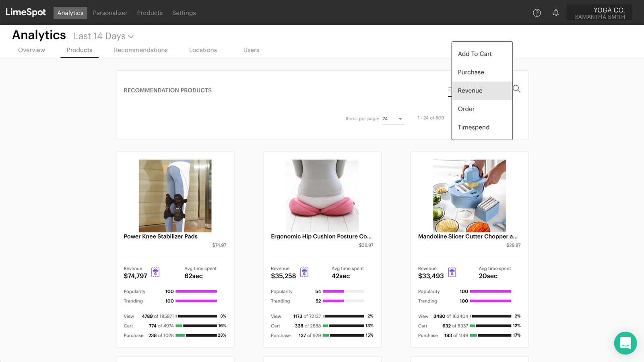Click the Trending bar for Power Knee Stabilizer Pads
This screenshot has height=362, width=644.
click(196, 301)
